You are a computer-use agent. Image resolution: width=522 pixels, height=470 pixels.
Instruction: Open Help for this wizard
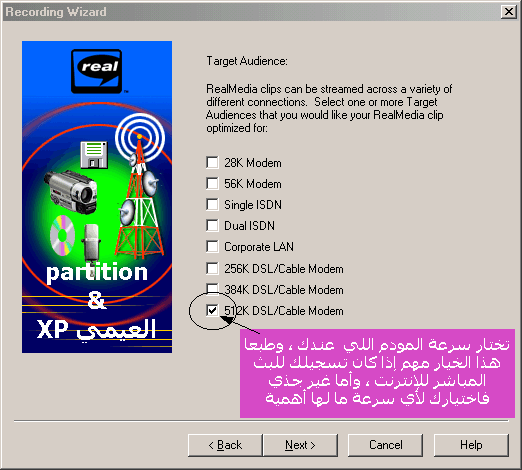click(471, 445)
